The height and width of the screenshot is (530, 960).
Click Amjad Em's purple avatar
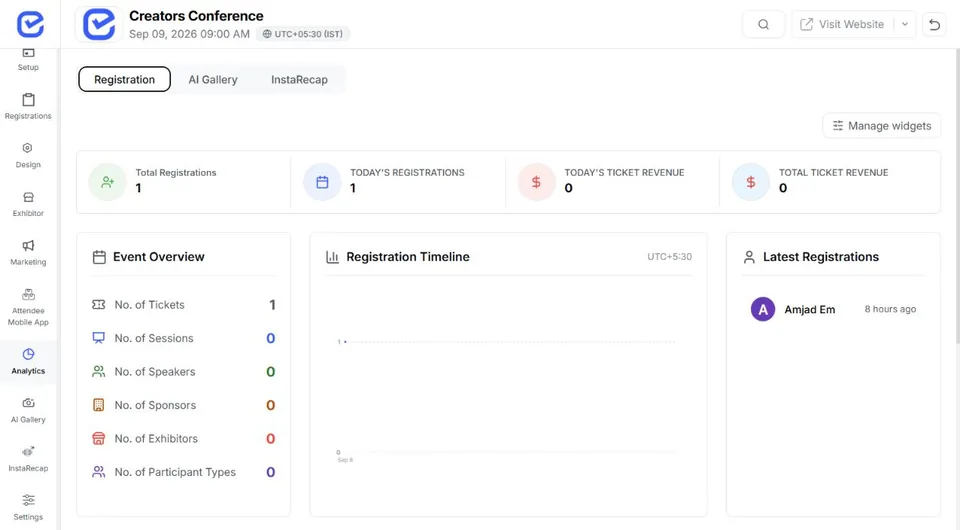pos(763,310)
